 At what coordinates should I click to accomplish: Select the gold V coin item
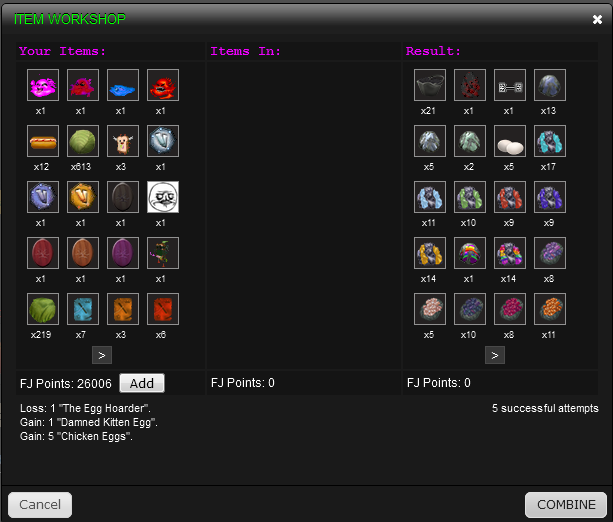pos(83,197)
